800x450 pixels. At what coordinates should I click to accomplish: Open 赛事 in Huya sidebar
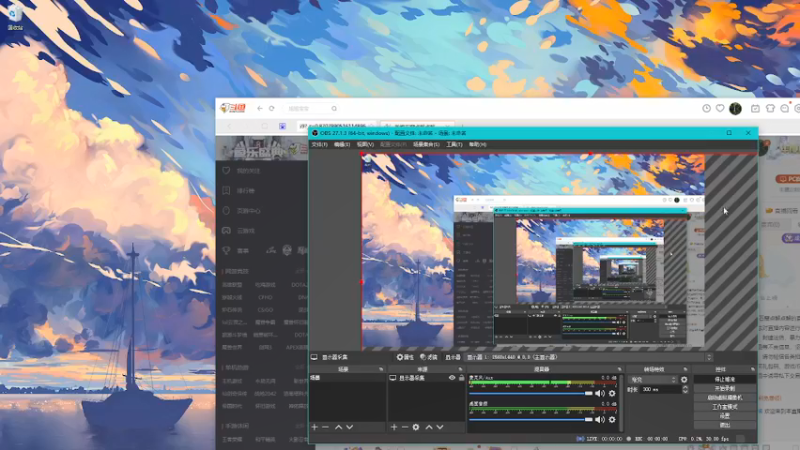(x=242, y=251)
